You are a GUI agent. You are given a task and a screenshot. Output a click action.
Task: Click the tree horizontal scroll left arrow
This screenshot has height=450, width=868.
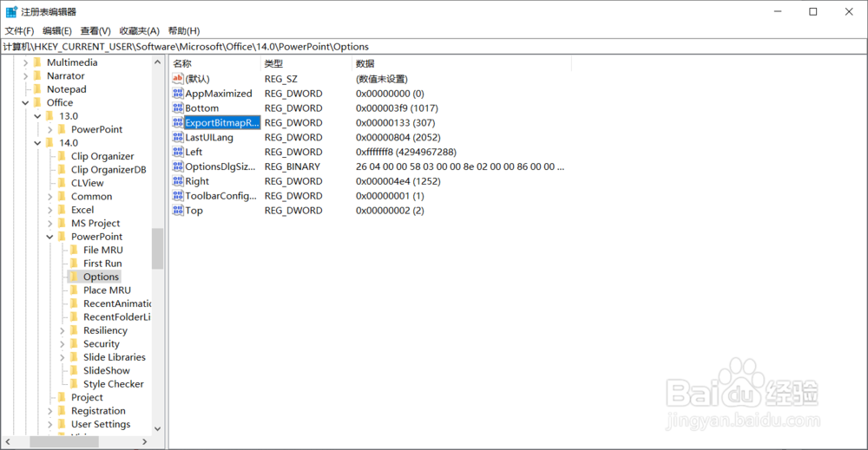point(8,441)
